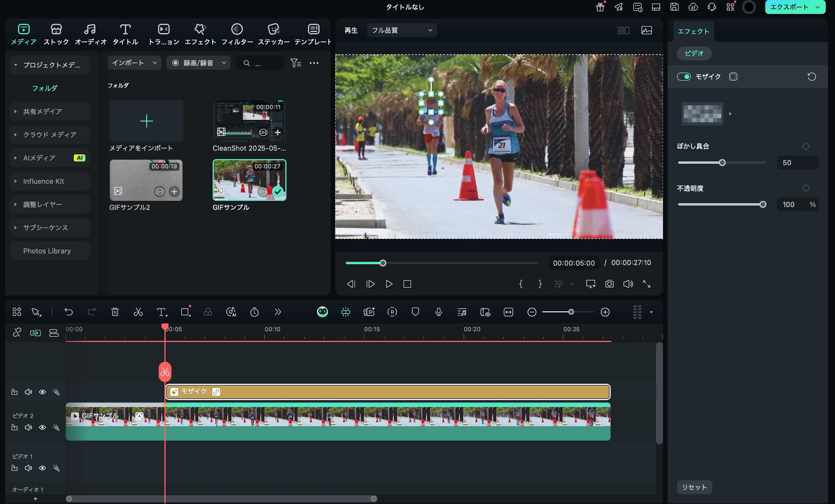Click the ビデオ pill in effect panel
Screen dimensions: 835x504
(694, 53)
